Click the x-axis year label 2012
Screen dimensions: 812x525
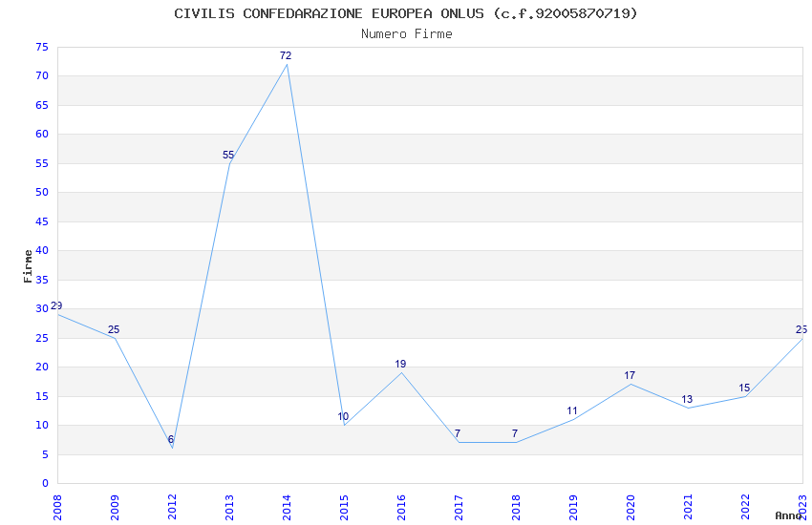pyautogui.click(x=172, y=507)
